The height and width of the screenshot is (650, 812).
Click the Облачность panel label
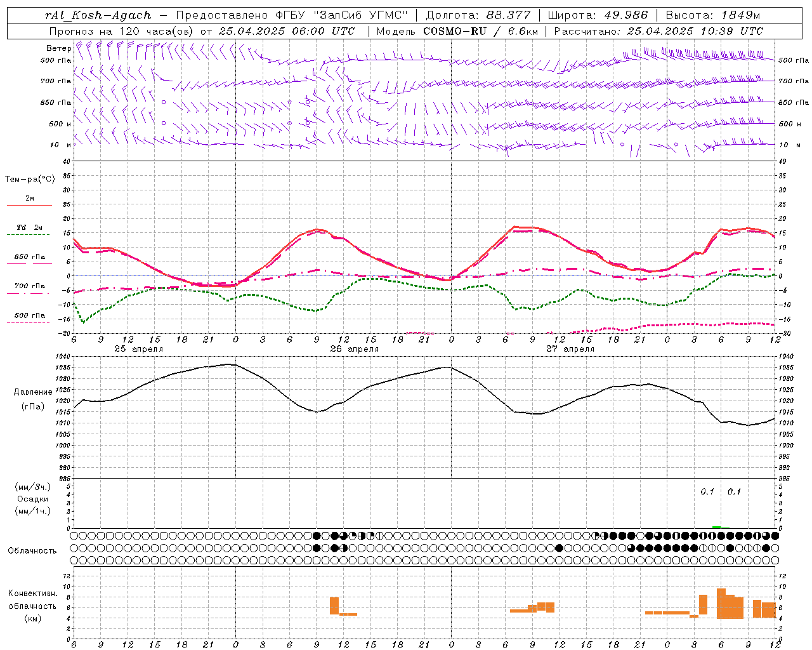32,551
